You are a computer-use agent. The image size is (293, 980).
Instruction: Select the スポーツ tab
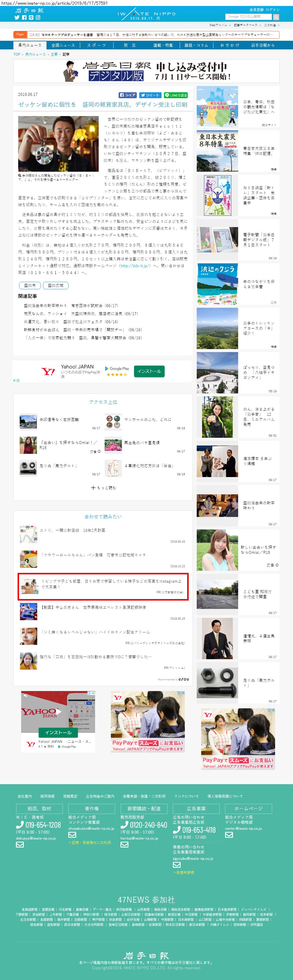pos(96,45)
